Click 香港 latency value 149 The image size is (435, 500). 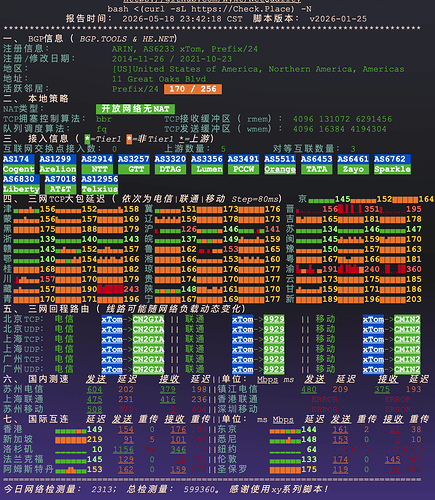[95, 429]
